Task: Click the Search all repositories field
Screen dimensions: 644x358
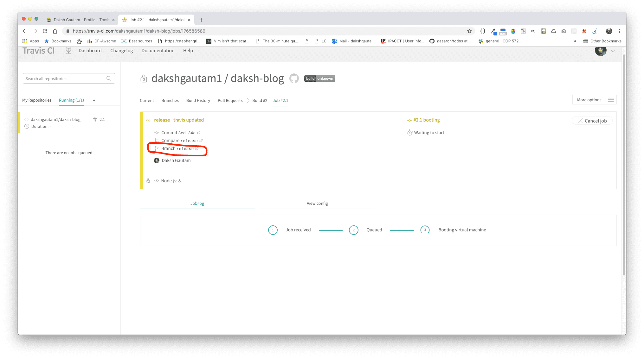Action: tap(69, 79)
